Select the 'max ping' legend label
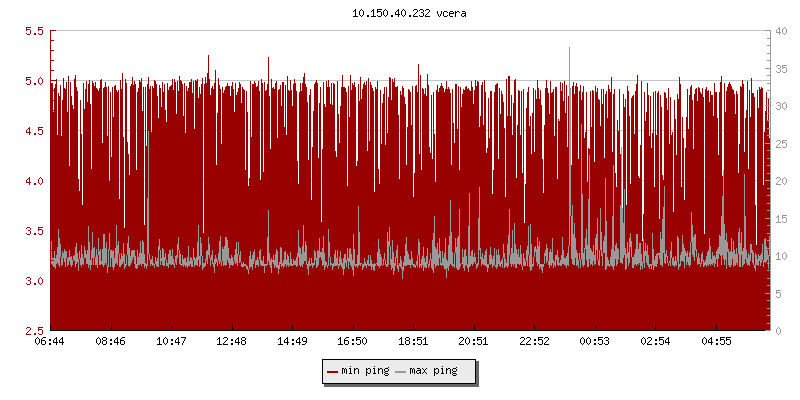The image size is (800, 400). tap(433, 371)
